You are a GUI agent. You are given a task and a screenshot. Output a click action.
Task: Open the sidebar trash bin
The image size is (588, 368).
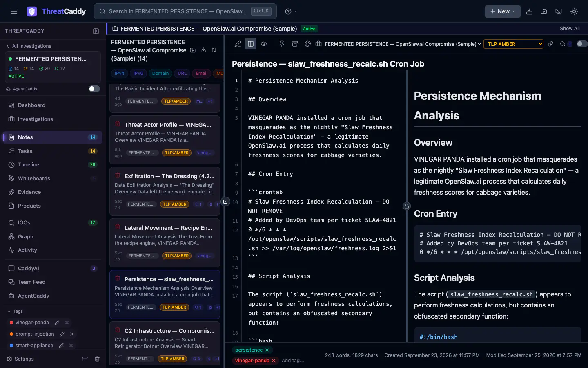(x=97, y=359)
